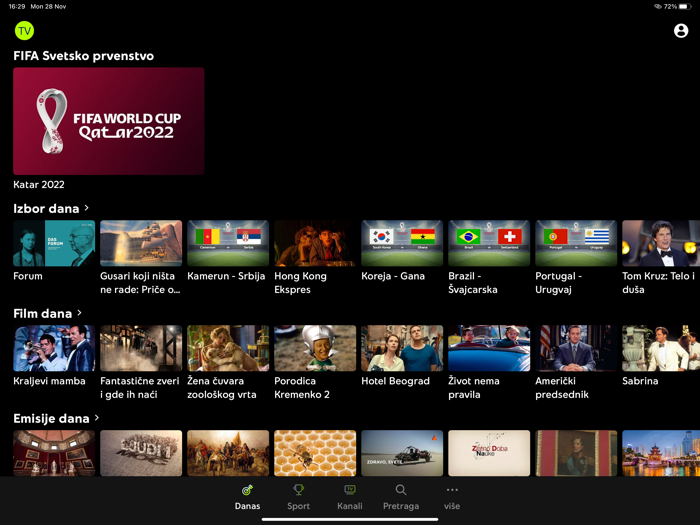Screen dimensions: 700x525
Task: Open Fantastične zveri i gde ih naći thumbnail
Action: pos(141,348)
